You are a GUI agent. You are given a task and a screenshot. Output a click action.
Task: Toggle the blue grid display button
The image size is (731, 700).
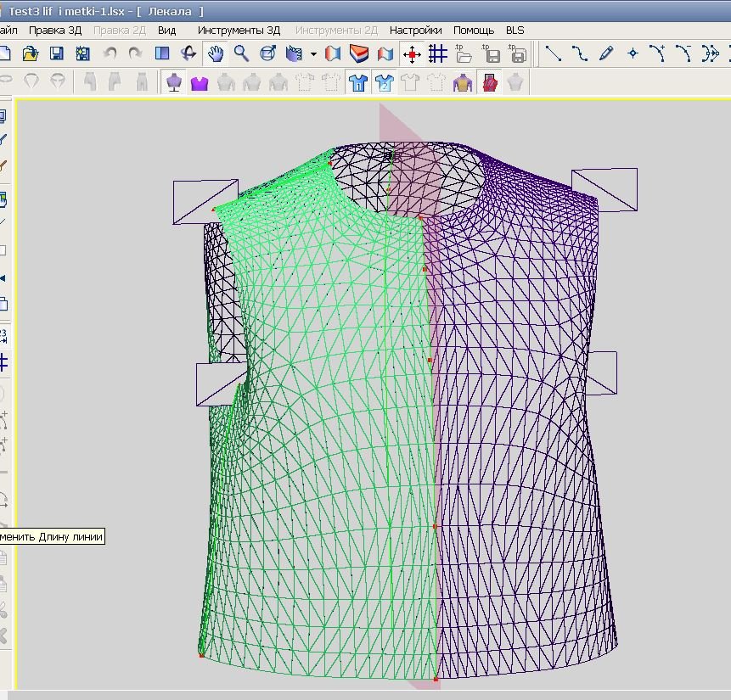[438, 54]
